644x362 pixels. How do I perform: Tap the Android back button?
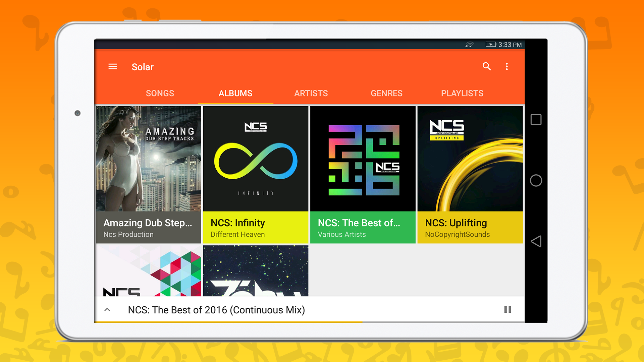pyautogui.click(x=536, y=241)
